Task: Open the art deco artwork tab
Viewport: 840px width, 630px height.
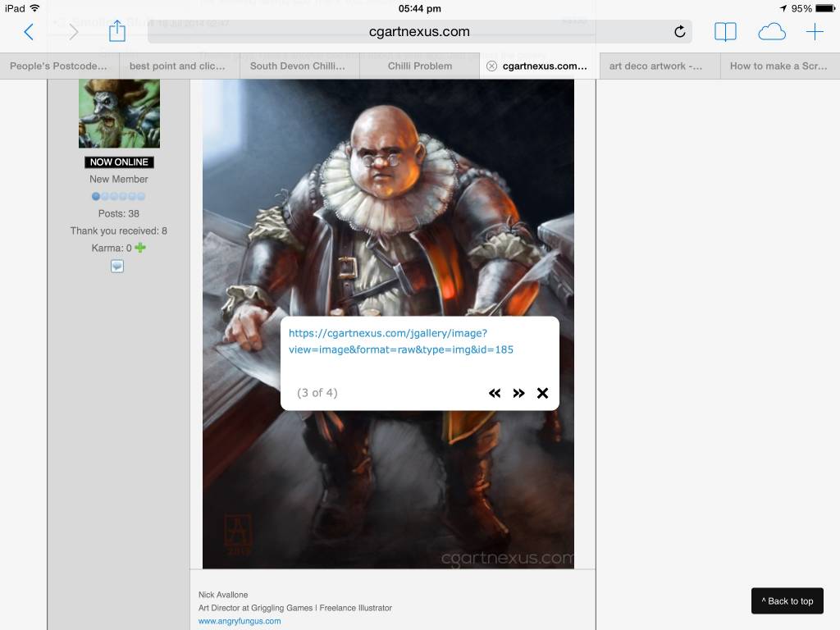Action: 659,66
